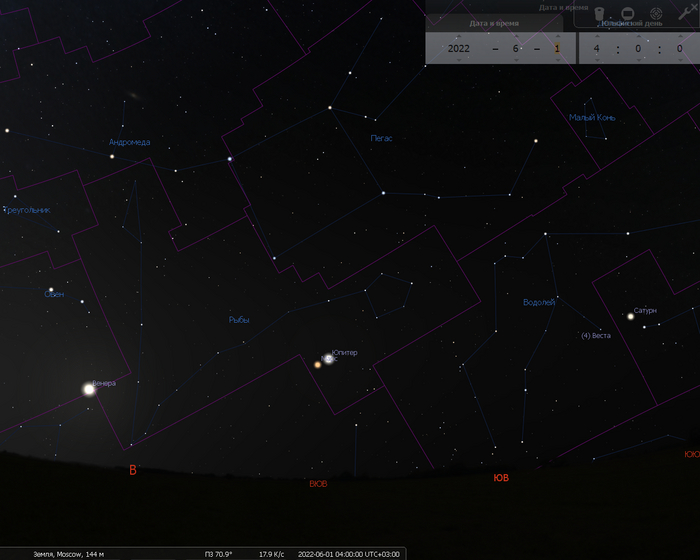700x560 pixels.
Task: Click the seconds field in the time box
Action: click(x=679, y=48)
